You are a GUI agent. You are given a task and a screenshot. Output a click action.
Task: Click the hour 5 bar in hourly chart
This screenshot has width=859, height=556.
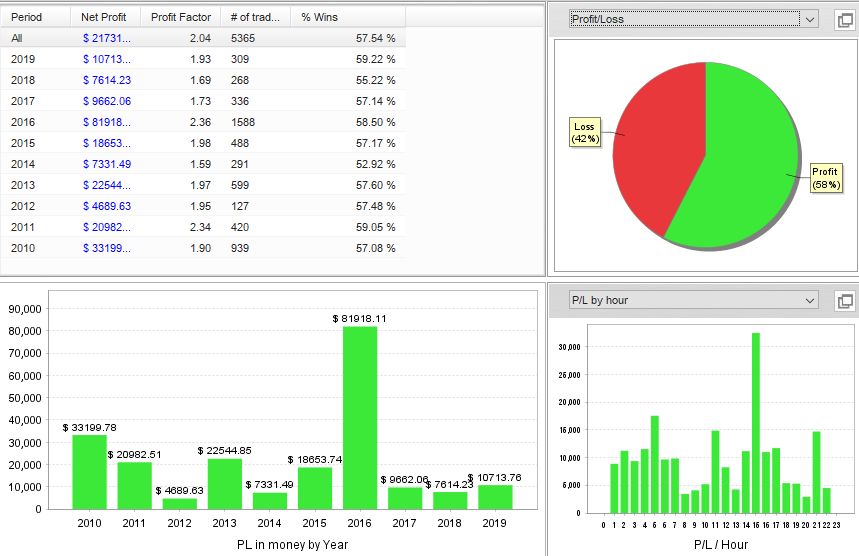tap(655, 465)
